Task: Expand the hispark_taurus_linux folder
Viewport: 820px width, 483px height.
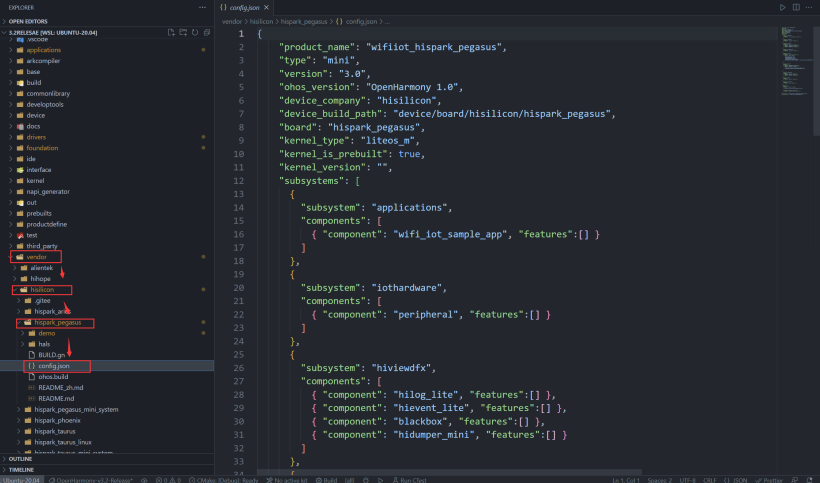Action: (x=63, y=442)
